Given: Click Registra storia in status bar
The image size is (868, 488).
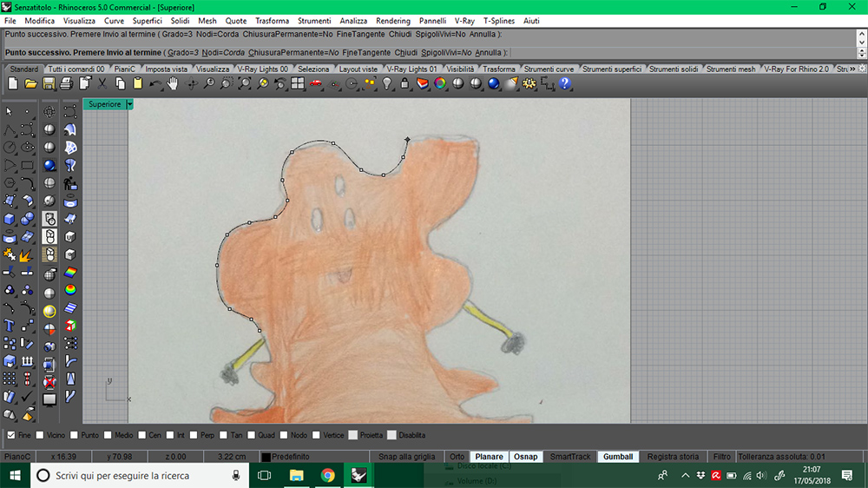Looking at the screenshot, I should pyautogui.click(x=673, y=457).
